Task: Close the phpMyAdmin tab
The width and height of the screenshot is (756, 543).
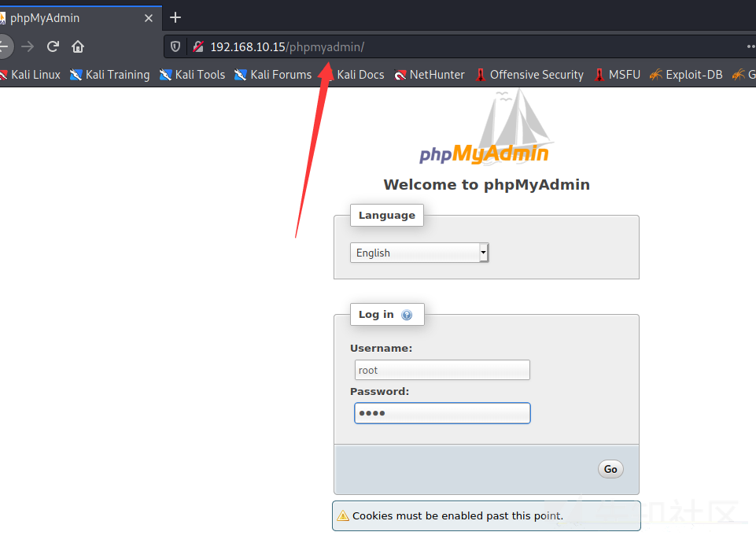Action: pyautogui.click(x=149, y=18)
